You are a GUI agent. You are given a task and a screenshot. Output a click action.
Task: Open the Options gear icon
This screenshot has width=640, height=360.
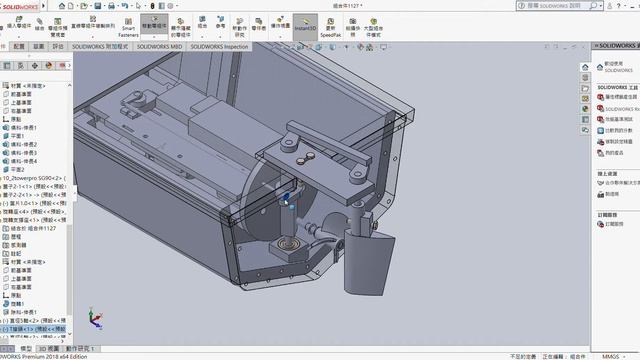[171, 6]
